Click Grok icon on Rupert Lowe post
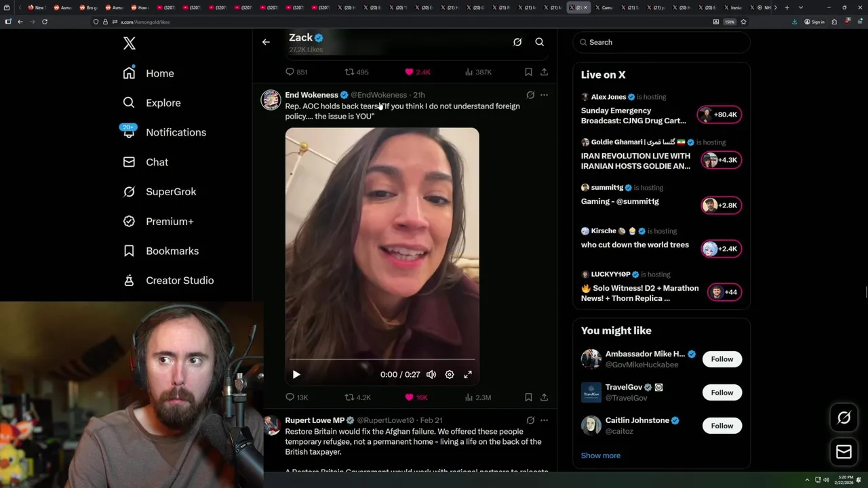 pos(530,420)
